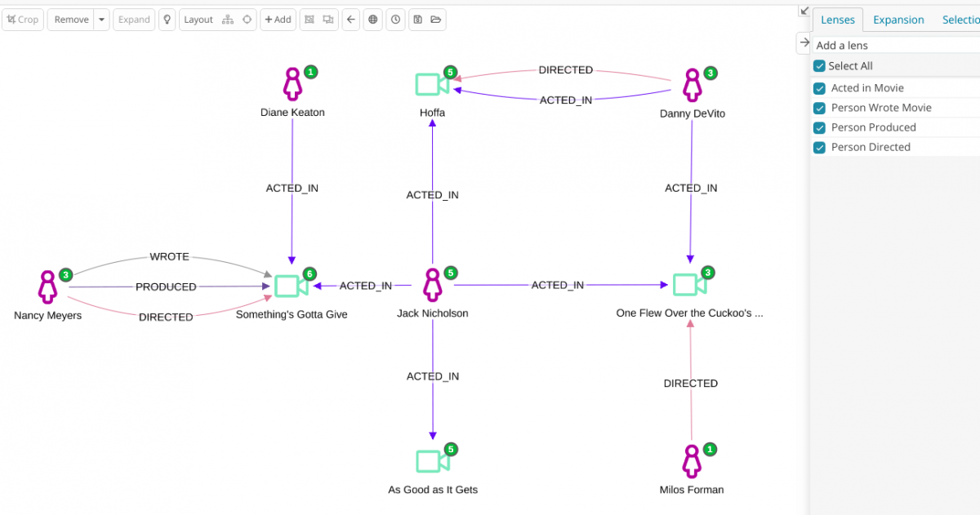The width and height of the screenshot is (980, 515).
Task: Click the crosshair center layout icon
Action: tap(247, 20)
